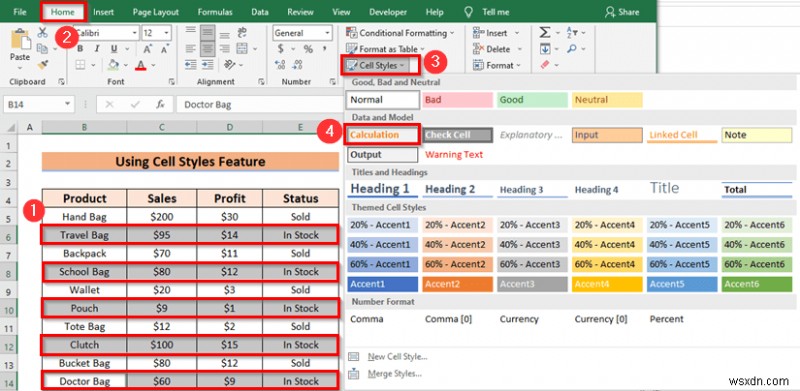Viewport: 800px width, 391px height.
Task: Switch to the Formulas tab
Action: click(x=215, y=12)
